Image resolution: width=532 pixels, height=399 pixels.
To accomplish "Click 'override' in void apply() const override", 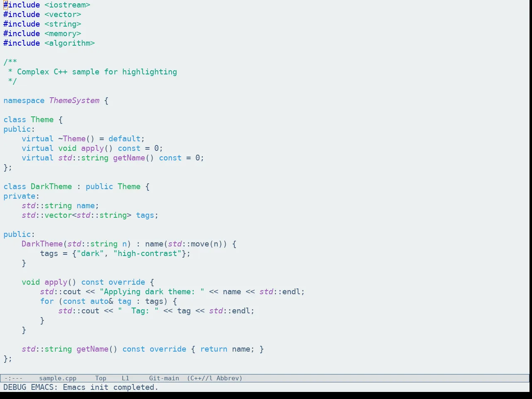I will click(x=127, y=282).
